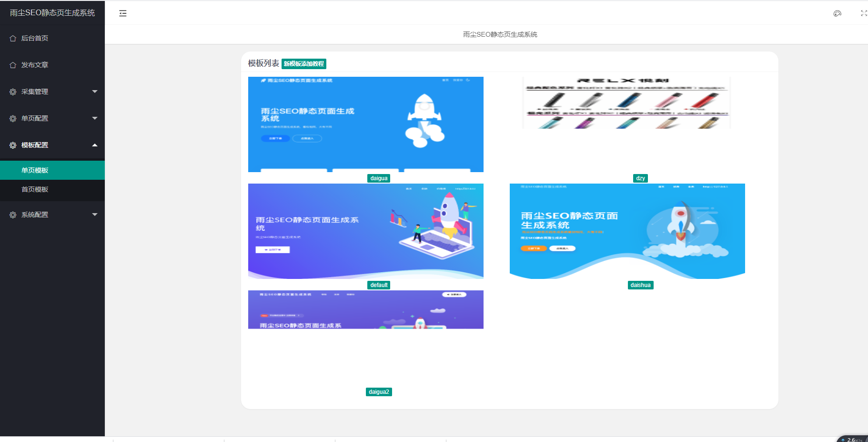The image size is (868, 442).
Task: Expand the 单页配置 dropdown arrow
Action: (95, 118)
